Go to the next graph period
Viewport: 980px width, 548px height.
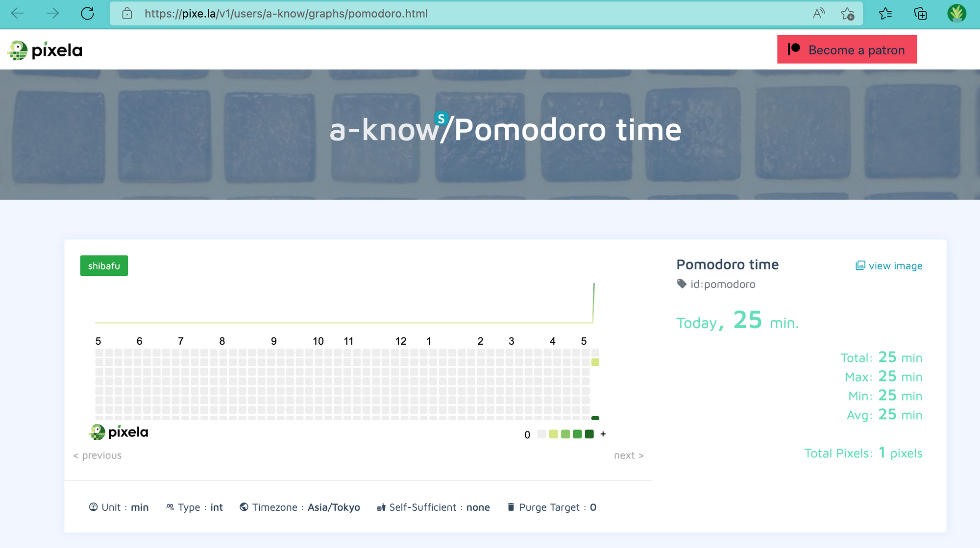point(629,455)
